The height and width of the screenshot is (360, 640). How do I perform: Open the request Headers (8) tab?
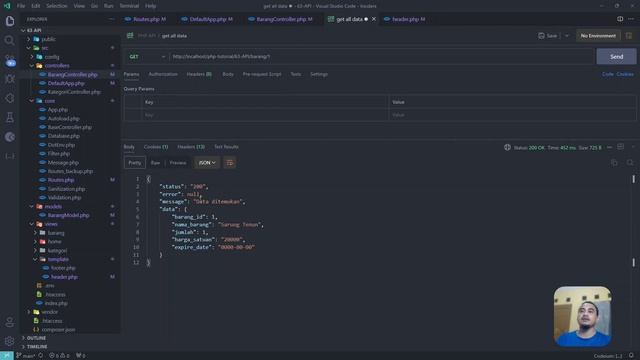(x=199, y=74)
